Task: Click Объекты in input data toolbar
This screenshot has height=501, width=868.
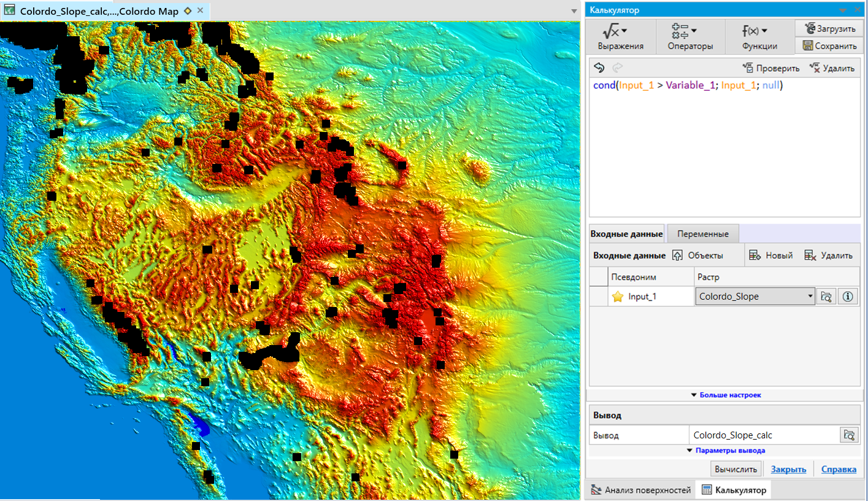Action: [698, 255]
